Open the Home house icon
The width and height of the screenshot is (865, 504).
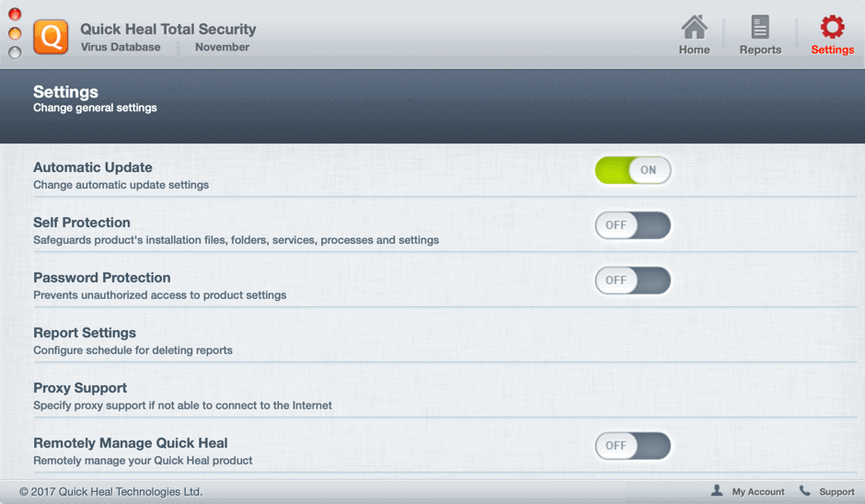click(x=694, y=27)
